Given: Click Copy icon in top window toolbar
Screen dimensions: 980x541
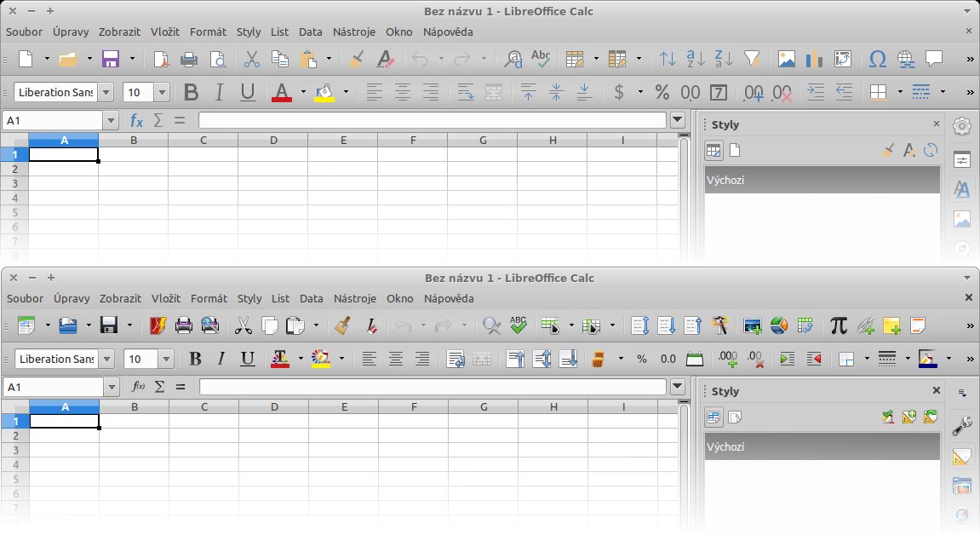Looking at the screenshot, I should tap(279, 60).
